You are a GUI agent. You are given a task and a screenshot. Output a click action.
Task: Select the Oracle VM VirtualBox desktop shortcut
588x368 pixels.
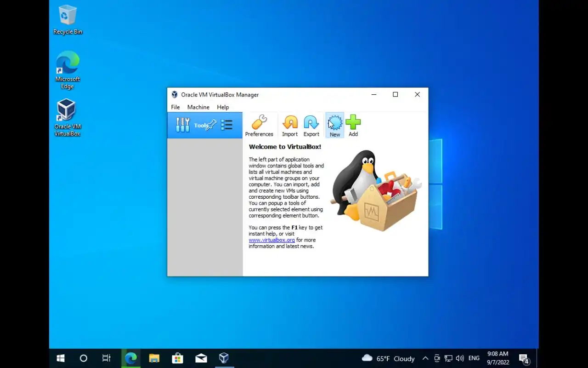pos(68,118)
